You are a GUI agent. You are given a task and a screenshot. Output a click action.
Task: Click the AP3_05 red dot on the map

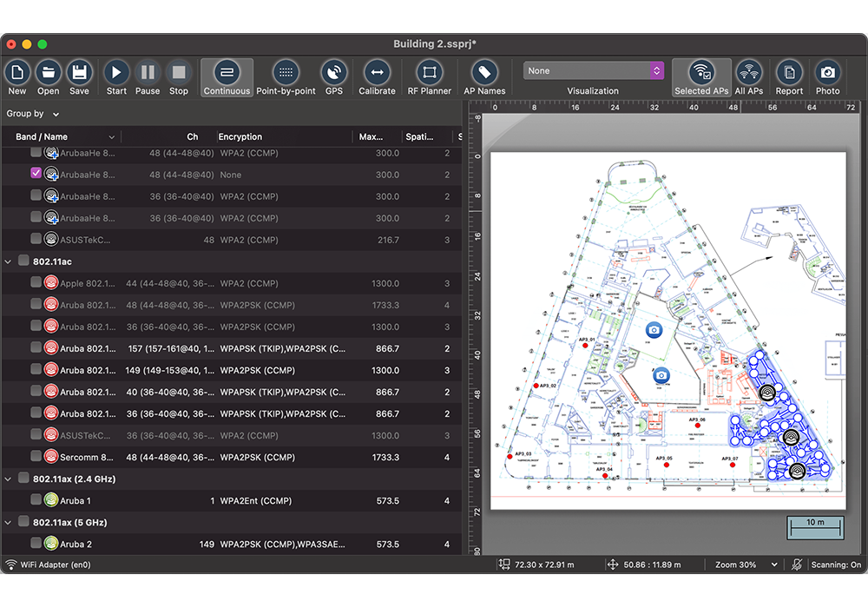click(667, 465)
